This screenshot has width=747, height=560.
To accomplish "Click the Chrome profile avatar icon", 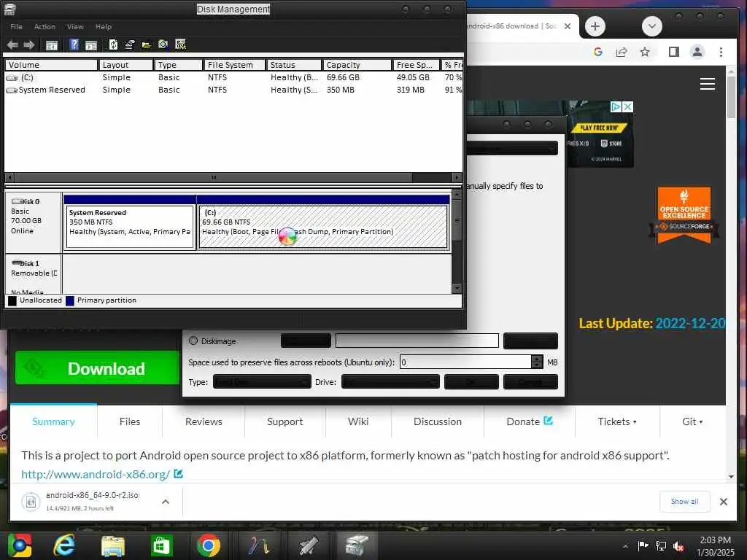I will [697, 52].
